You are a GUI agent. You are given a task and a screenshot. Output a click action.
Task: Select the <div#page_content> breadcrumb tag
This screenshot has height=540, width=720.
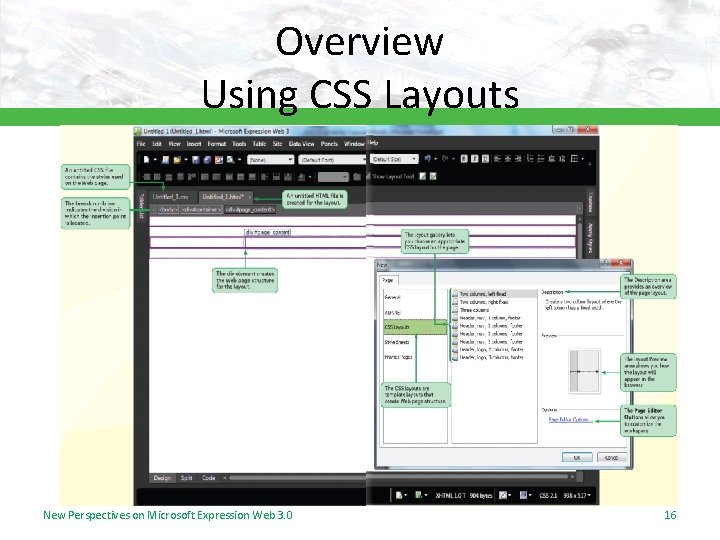pos(250,209)
